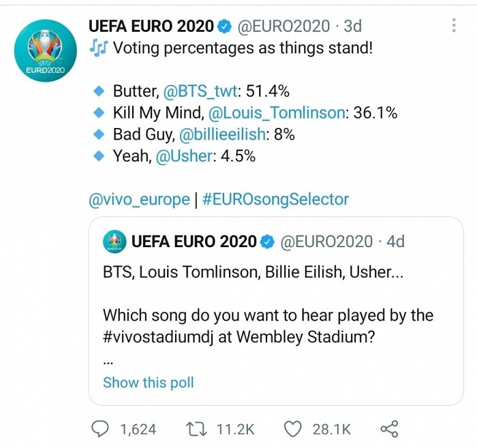Screen dimensions: 477x448
Task: Open the three-dot more options menu
Action: 455,26
